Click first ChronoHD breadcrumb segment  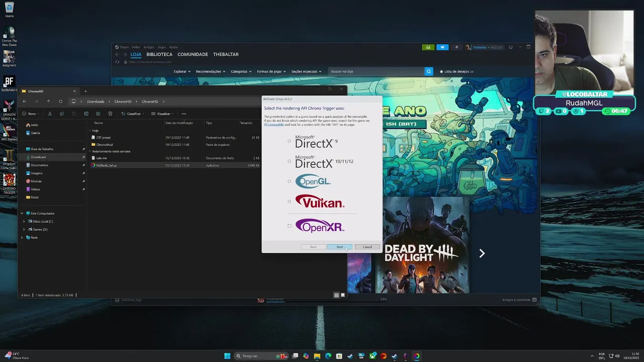123,102
